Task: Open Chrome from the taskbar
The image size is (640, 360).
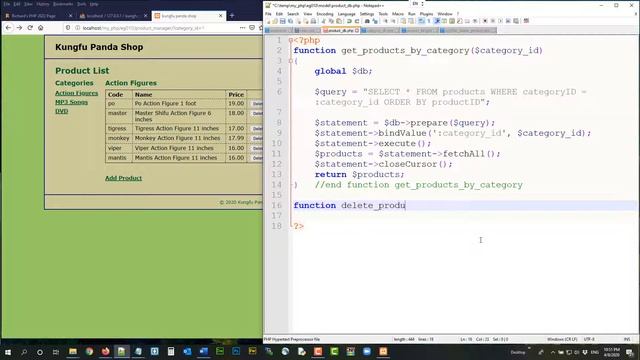Action: pos(89,352)
